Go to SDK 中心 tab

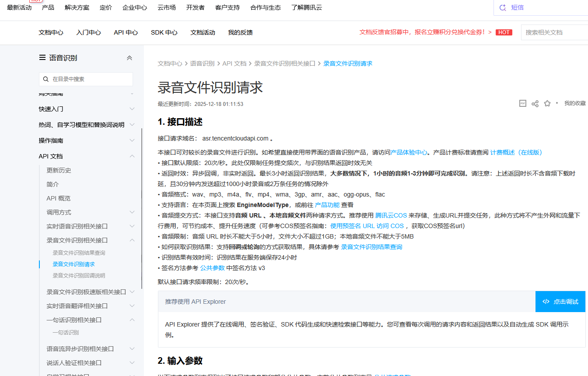click(164, 32)
